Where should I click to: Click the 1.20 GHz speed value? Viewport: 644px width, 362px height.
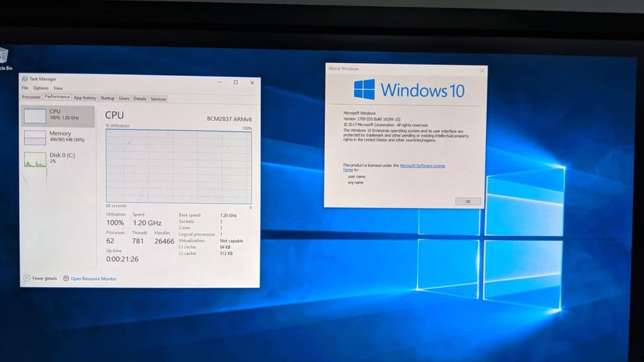click(x=147, y=223)
